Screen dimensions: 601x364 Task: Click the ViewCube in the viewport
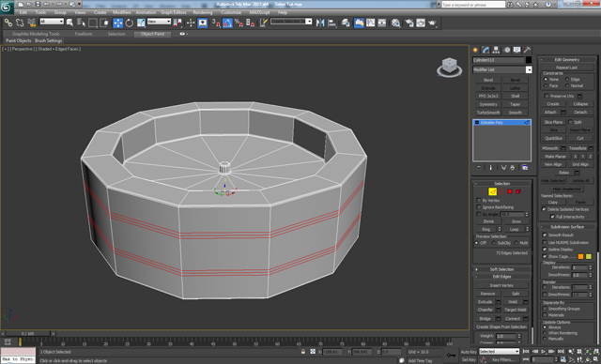coord(449,67)
